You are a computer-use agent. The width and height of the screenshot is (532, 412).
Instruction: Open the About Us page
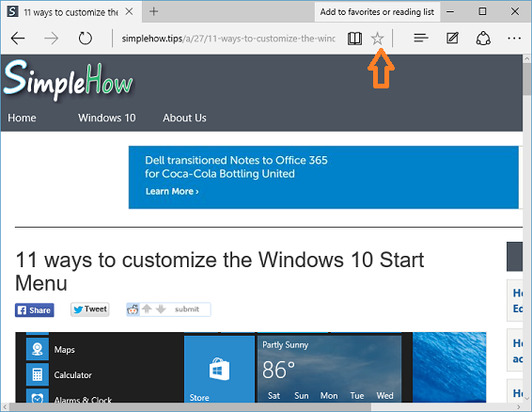184,118
